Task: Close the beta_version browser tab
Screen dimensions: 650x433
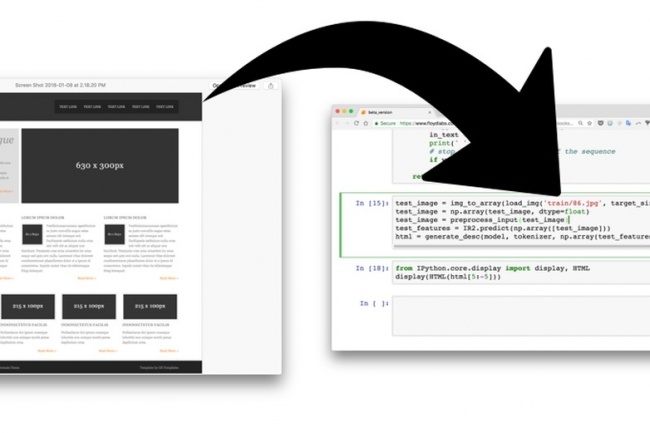Action: click(x=429, y=112)
